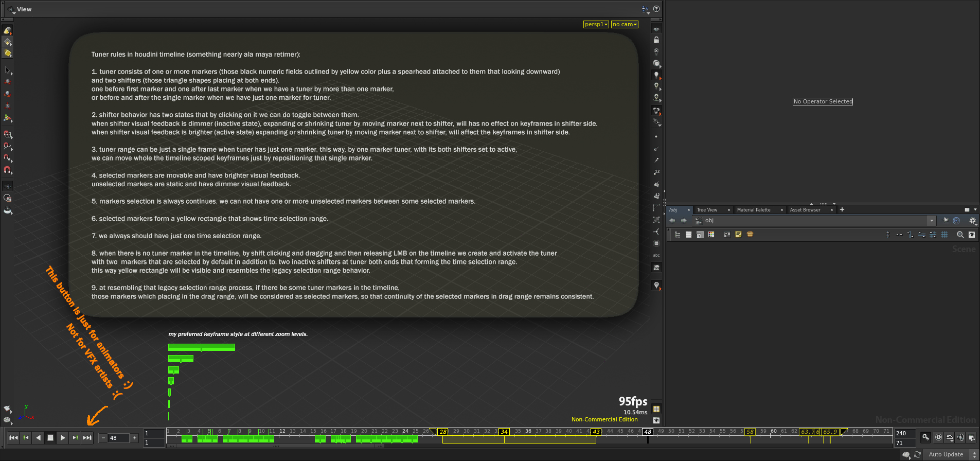
Task: Open the playback loop mode menu
Action: click(950, 437)
